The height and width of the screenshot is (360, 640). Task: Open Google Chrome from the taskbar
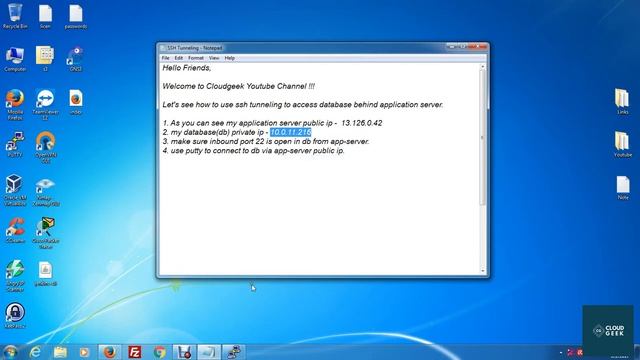pos(160,352)
